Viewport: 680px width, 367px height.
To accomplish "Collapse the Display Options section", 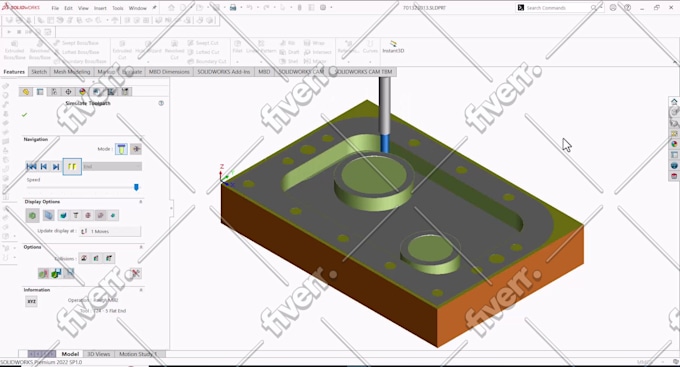I will (x=141, y=202).
